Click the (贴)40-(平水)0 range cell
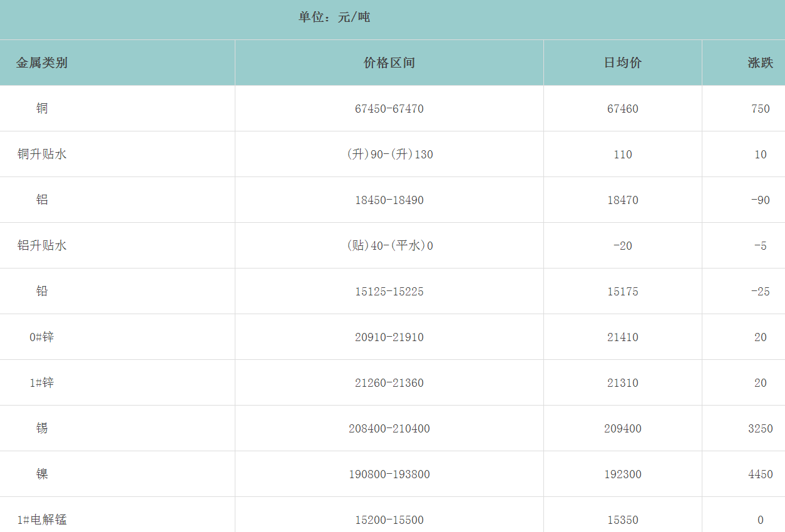Screen dimensions: 785x532 [x=389, y=246]
